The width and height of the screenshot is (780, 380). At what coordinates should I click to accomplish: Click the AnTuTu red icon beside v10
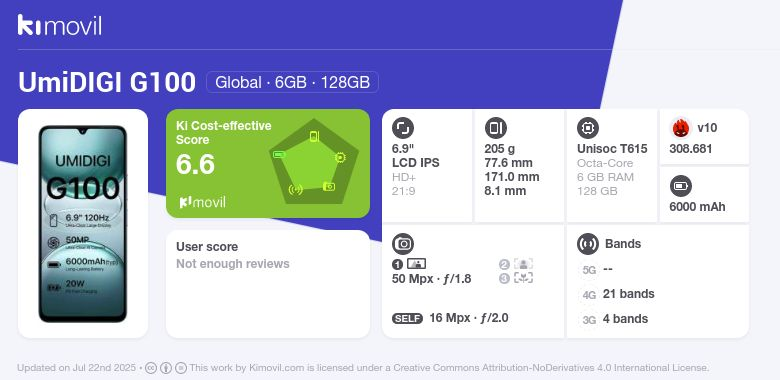[681, 128]
